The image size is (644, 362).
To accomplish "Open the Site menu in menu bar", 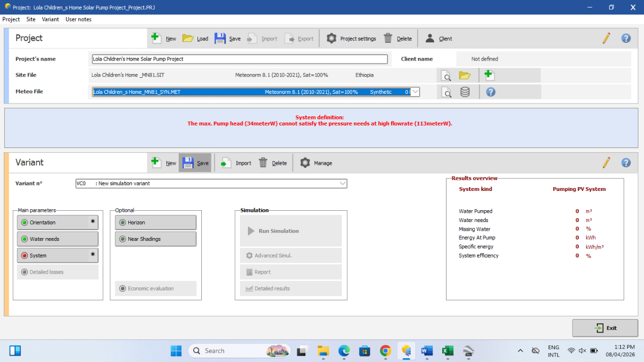I will tap(31, 19).
